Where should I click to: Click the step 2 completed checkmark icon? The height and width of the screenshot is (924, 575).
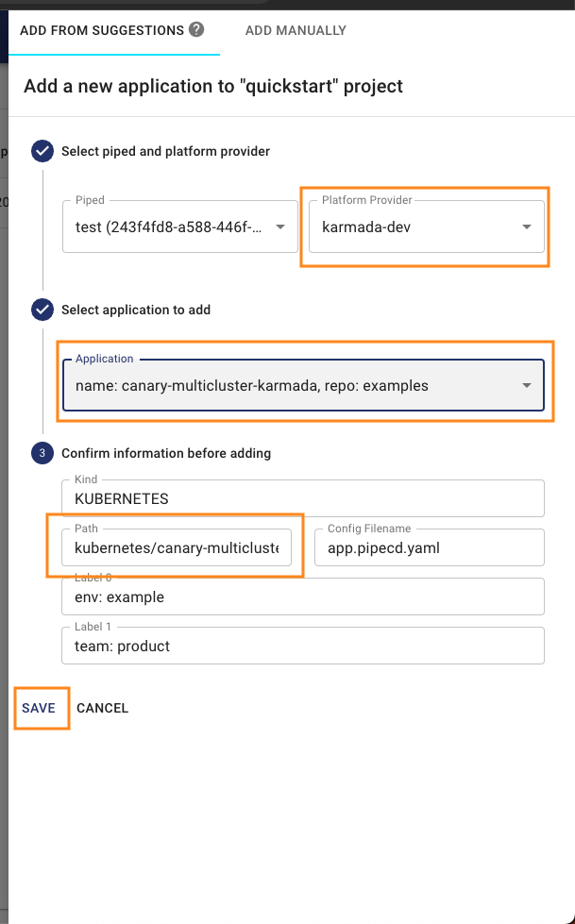pyautogui.click(x=42, y=310)
